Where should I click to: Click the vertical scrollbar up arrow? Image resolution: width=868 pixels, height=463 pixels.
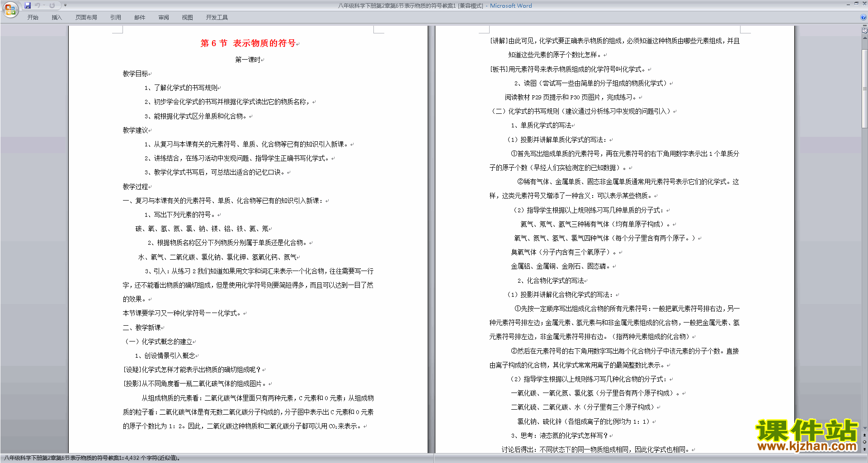(x=865, y=38)
